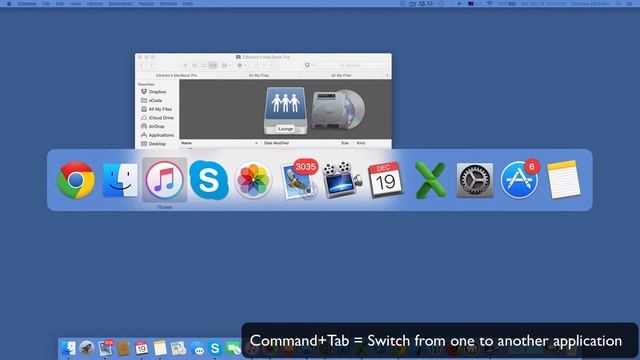Switch to Notes in the app switcher
The width and height of the screenshot is (640, 360).
coord(563,180)
